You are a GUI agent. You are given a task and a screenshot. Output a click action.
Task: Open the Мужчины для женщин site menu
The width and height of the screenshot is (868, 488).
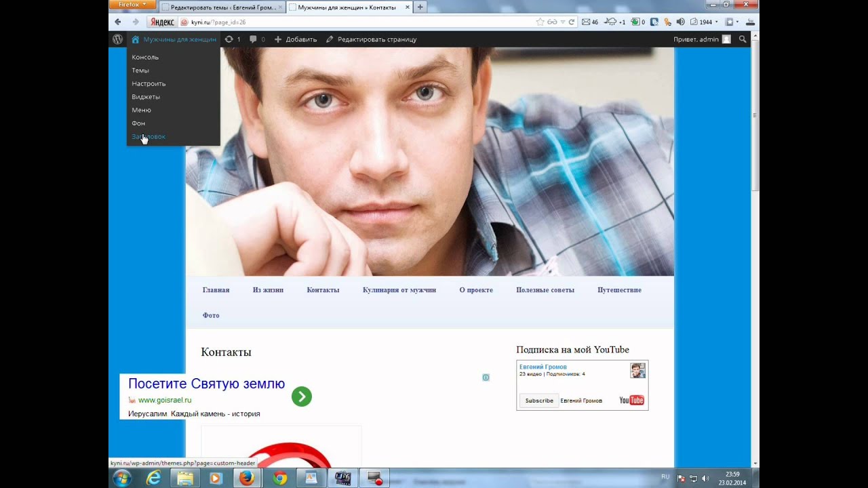pos(174,39)
